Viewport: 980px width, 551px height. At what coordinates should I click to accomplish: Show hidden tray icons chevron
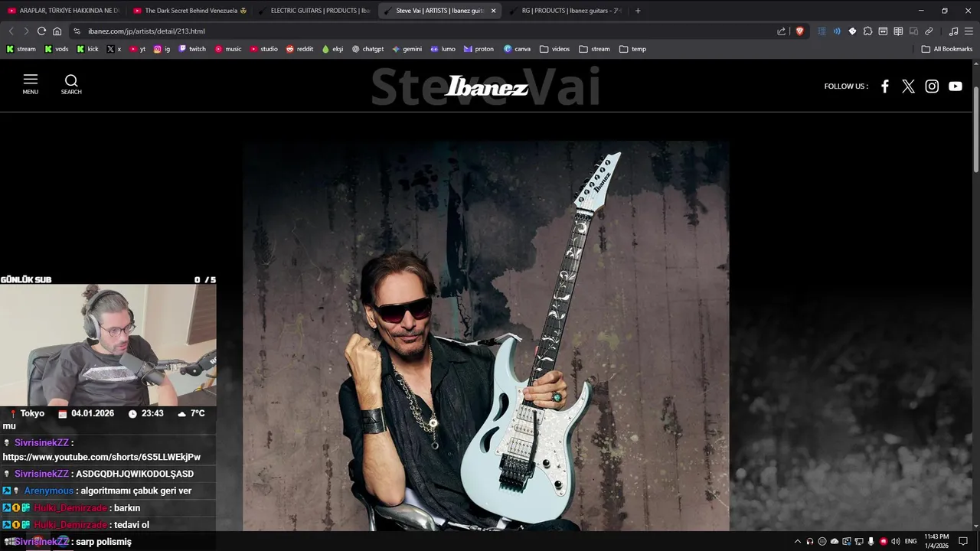[798, 541]
